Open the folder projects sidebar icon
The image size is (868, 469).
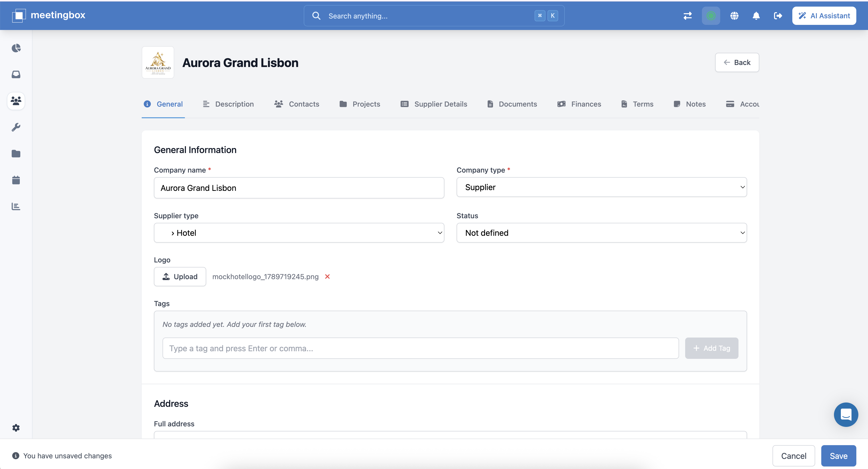(16, 154)
